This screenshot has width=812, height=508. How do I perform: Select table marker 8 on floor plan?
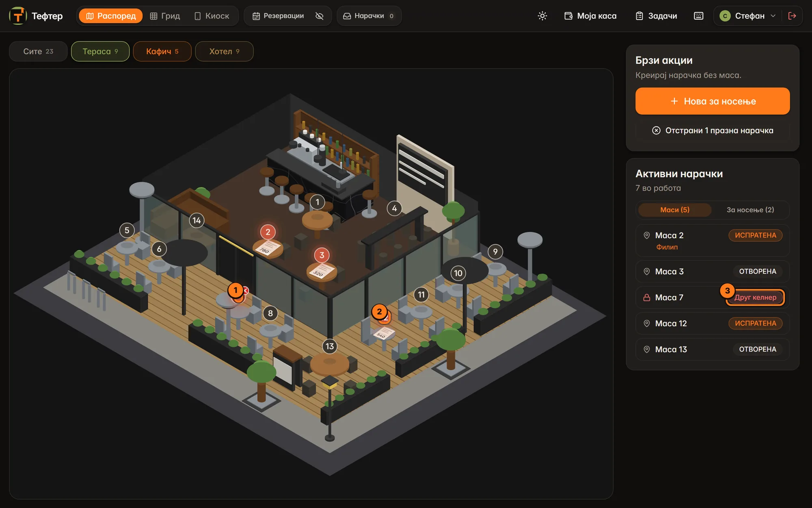pyautogui.click(x=270, y=313)
